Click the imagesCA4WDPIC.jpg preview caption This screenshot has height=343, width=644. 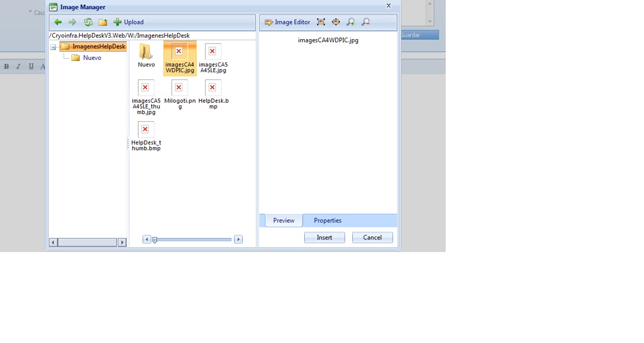tap(328, 40)
